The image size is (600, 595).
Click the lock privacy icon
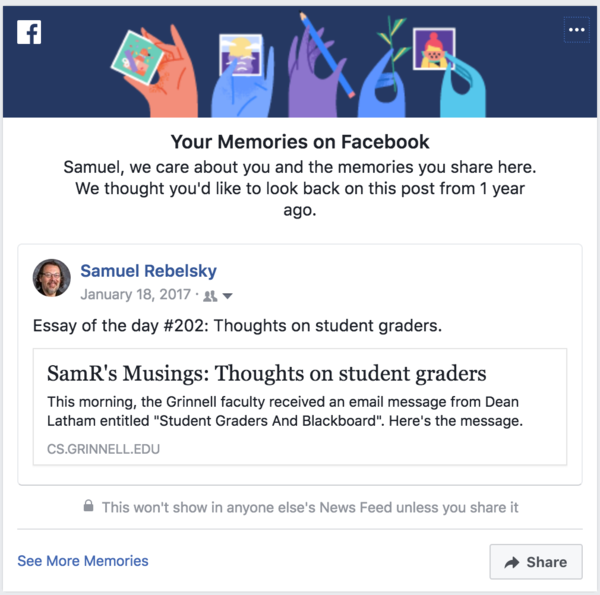pos(88,508)
